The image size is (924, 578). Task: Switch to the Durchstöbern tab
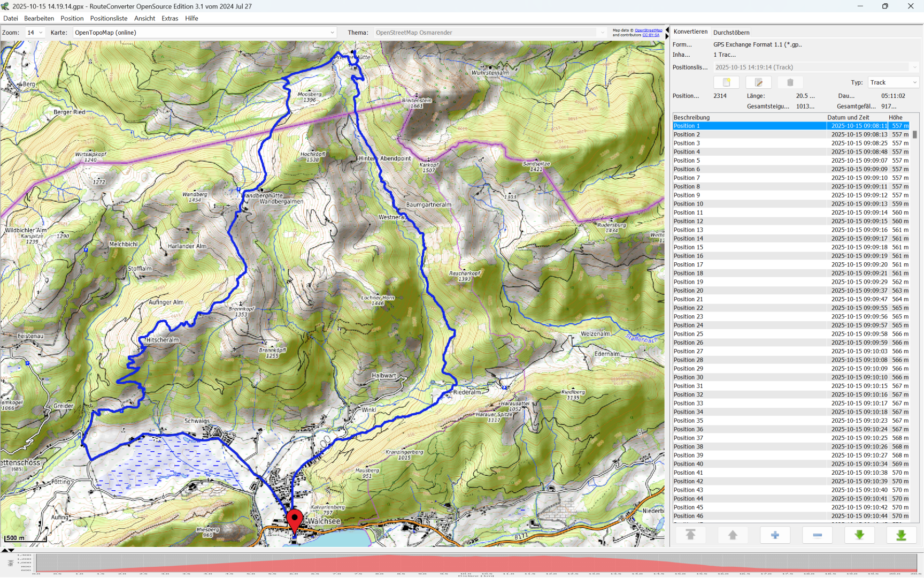pos(731,32)
